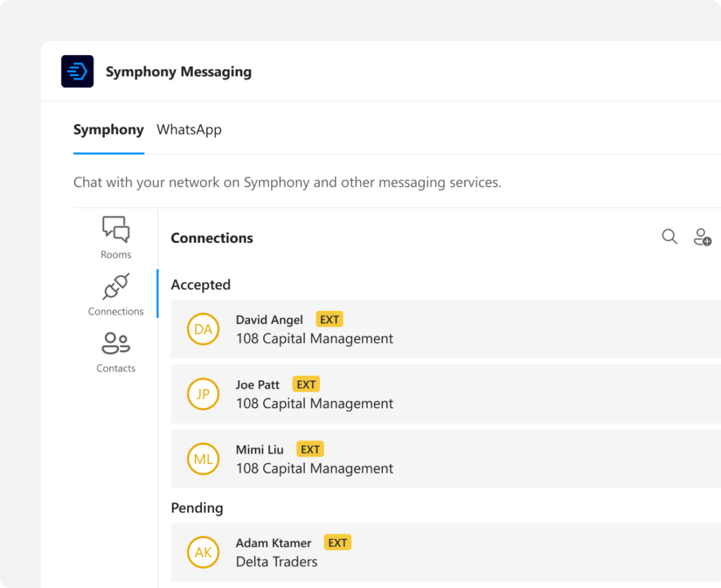The height and width of the screenshot is (588, 721).
Task: Click the add connection person icon
Action: (x=702, y=237)
